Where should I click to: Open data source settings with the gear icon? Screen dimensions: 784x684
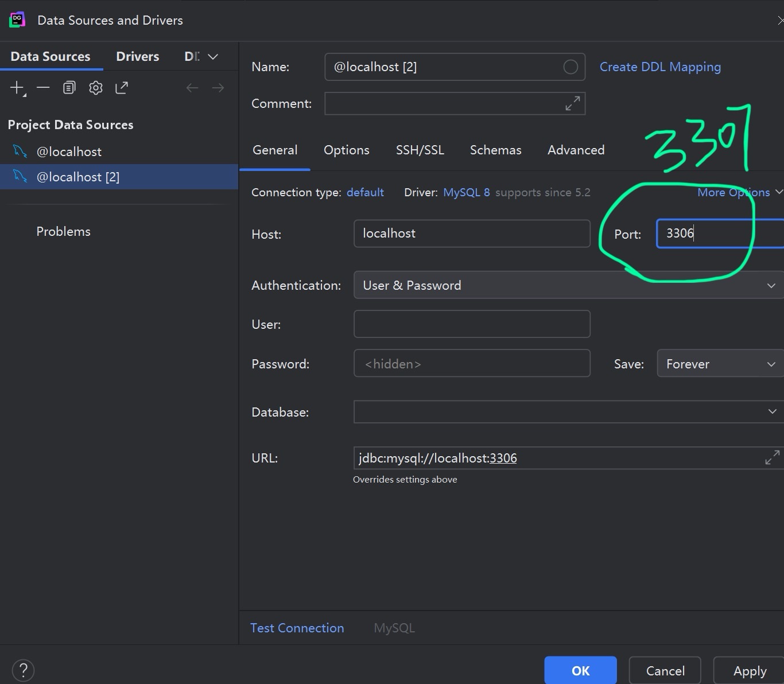click(x=95, y=87)
